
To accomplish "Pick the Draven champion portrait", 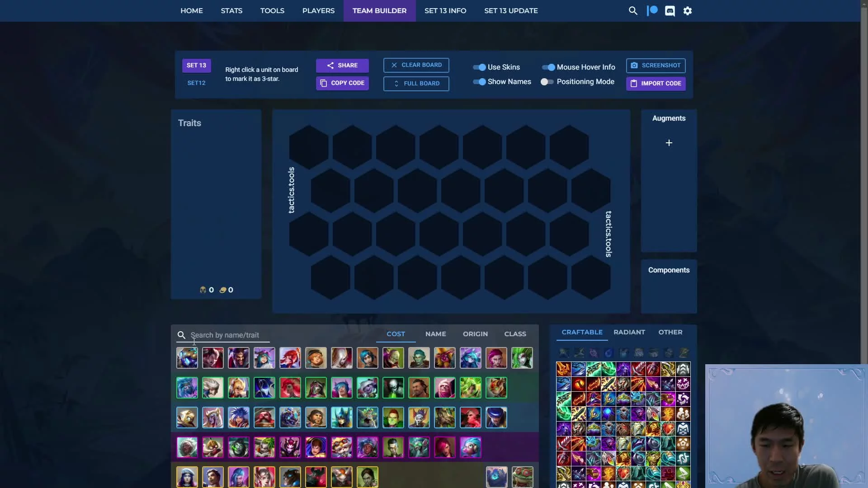I will (238, 358).
